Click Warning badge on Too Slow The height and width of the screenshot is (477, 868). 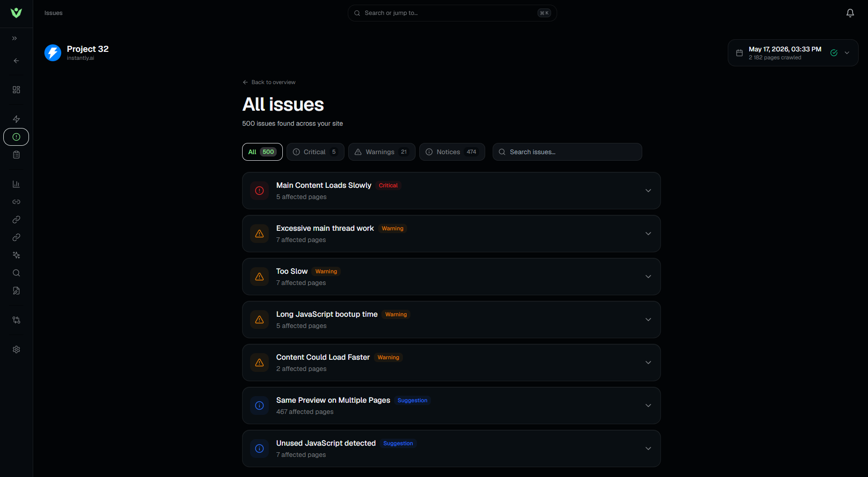[x=326, y=271]
